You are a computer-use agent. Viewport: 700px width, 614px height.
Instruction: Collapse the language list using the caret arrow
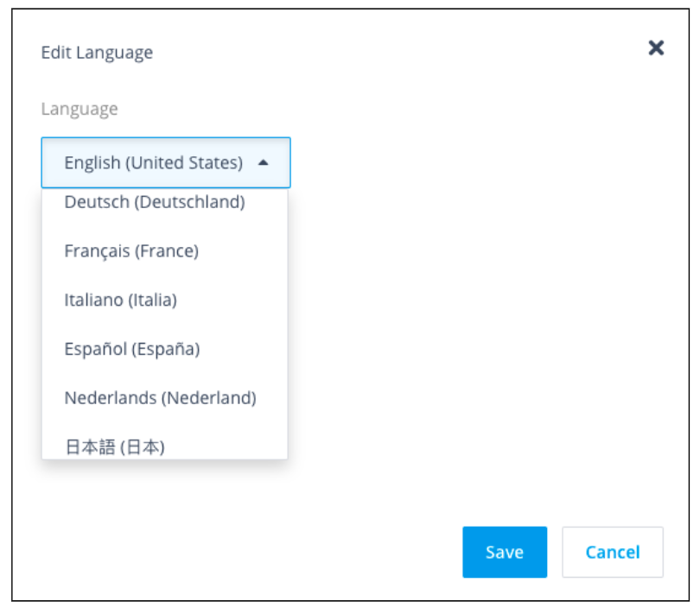pos(264,162)
